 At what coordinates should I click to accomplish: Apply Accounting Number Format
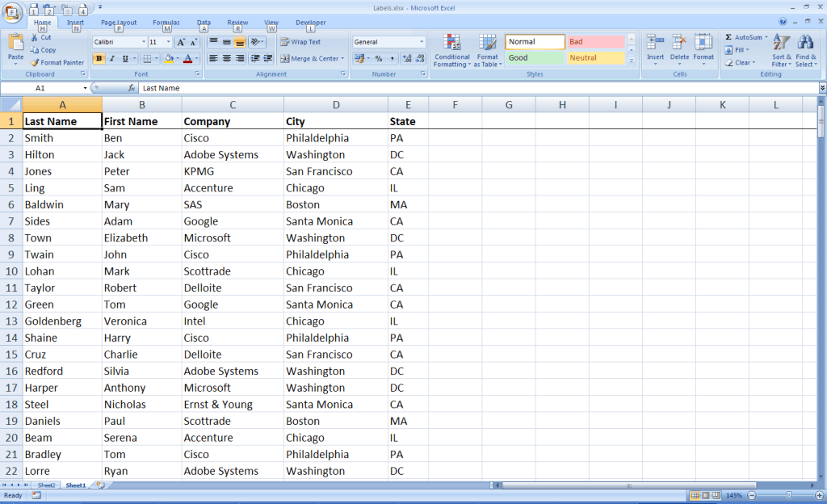point(359,58)
